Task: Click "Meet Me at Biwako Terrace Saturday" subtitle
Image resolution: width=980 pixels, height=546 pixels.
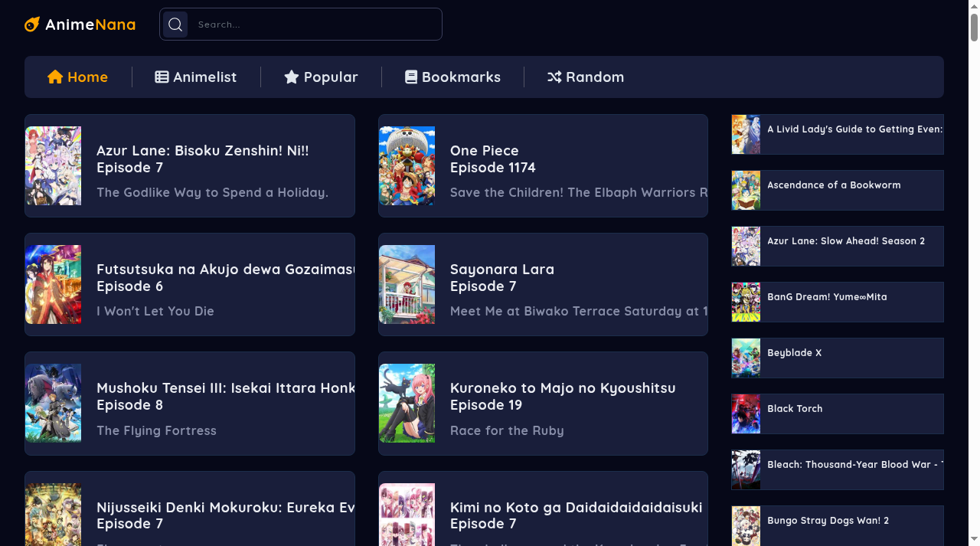Action: coord(579,311)
